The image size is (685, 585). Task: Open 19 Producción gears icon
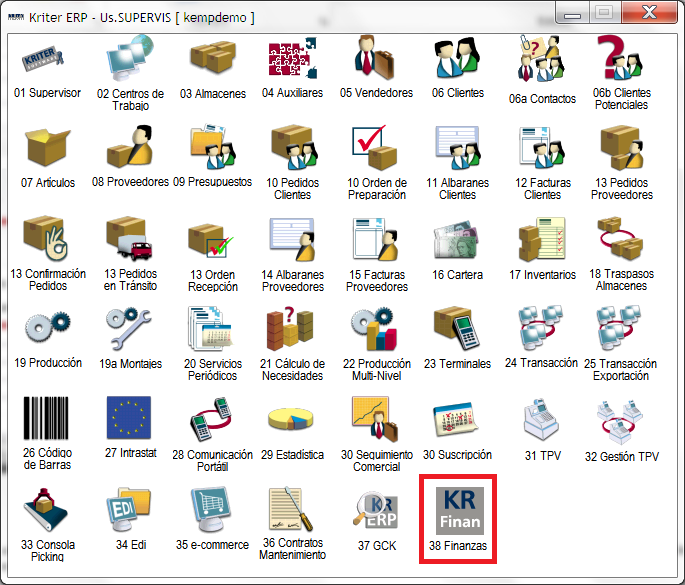47,326
